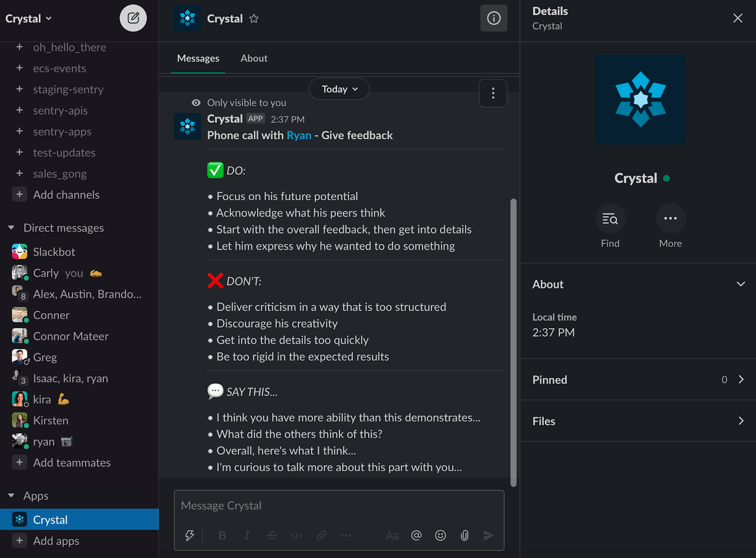Click the compose new message icon
Viewport: 756px width, 558px height.
coord(133,18)
